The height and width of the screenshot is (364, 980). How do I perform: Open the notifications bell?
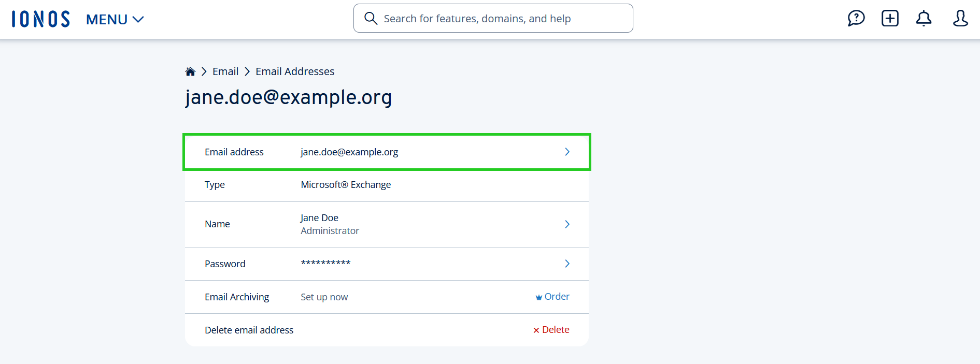(924, 18)
